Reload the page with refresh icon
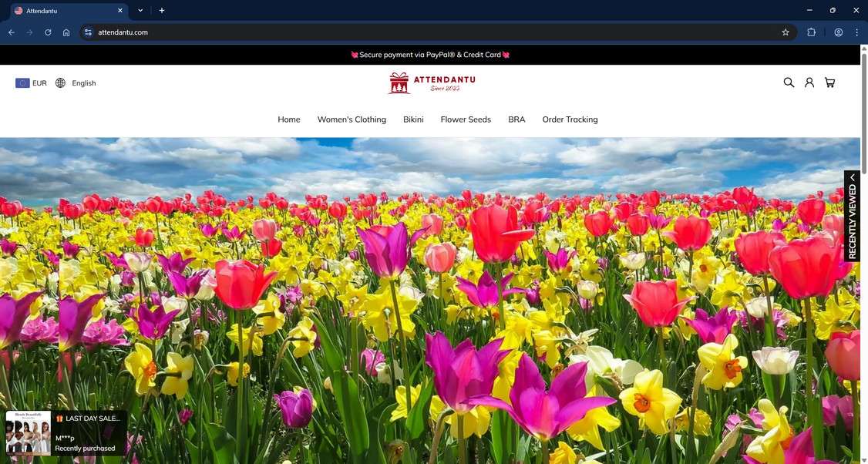Image resolution: width=868 pixels, height=464 pixels. pos(48,32)
